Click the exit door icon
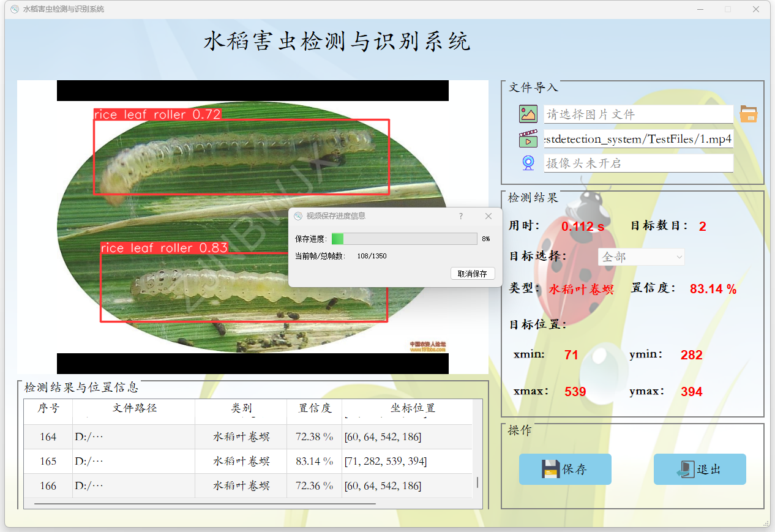The height and width of the screenshot is (532, 775). point(685,469)
